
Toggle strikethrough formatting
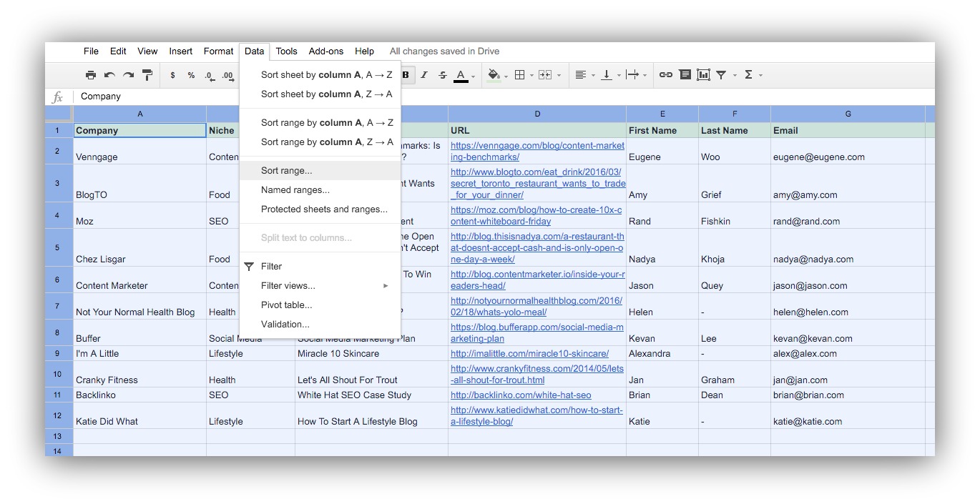coord(442,75)
